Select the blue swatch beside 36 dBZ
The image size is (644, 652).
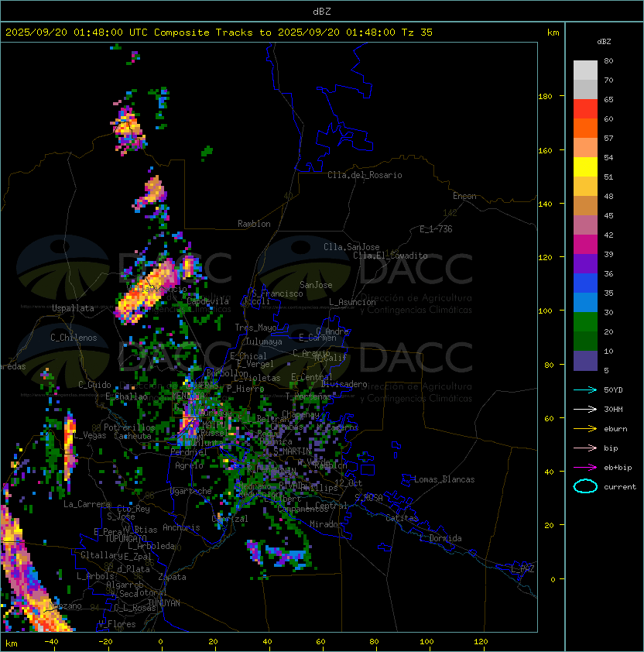585,283
